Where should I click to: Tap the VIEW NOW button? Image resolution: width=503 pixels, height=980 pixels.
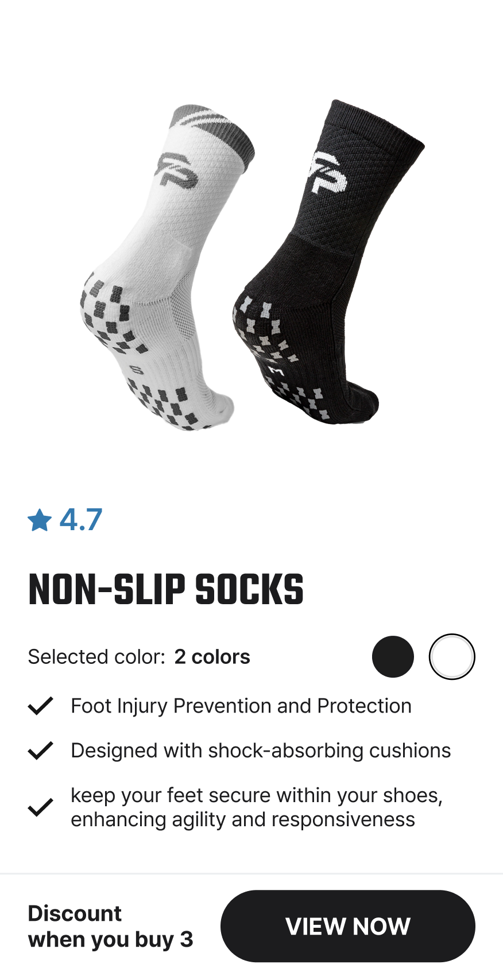[348, 926]
